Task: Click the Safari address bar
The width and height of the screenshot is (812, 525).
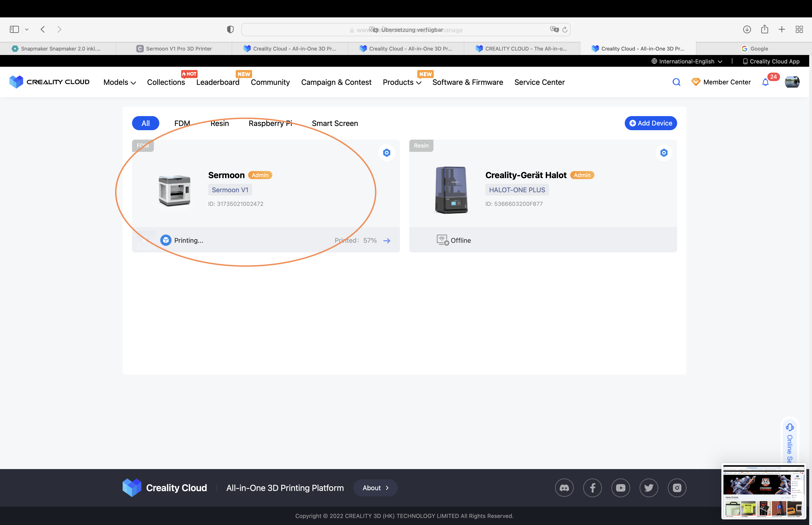Action: click(x=406, y=30)
